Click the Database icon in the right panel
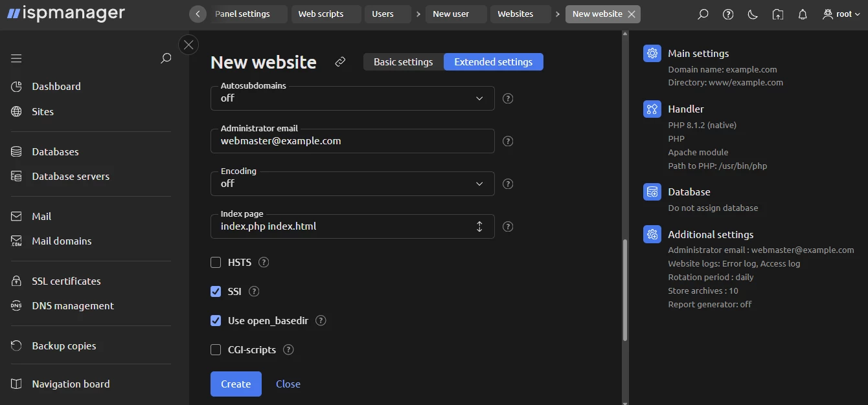Image resolution: width=868 pixels, height=405 pixels. point(652,192)
